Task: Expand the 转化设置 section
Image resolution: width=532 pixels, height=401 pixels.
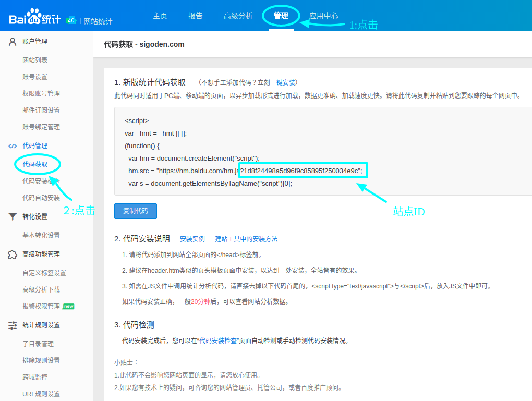Action: click(x=35, y=216)
